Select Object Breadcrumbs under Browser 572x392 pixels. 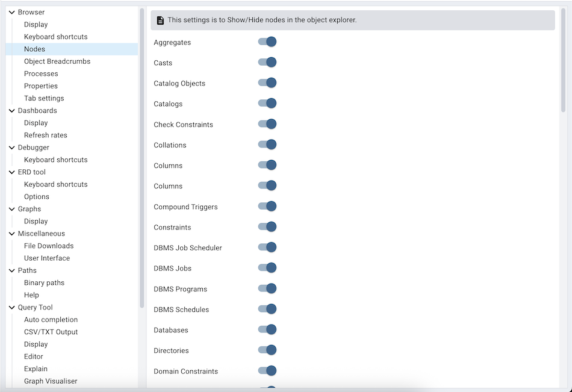pos(57,61)
